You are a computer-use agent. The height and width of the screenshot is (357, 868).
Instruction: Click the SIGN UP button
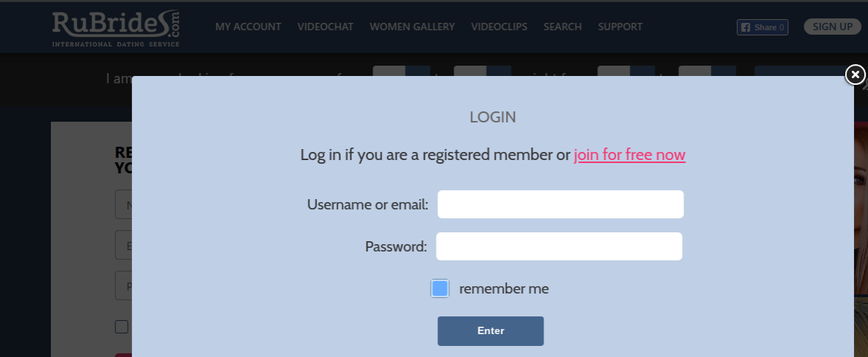[x=832, y=27]
